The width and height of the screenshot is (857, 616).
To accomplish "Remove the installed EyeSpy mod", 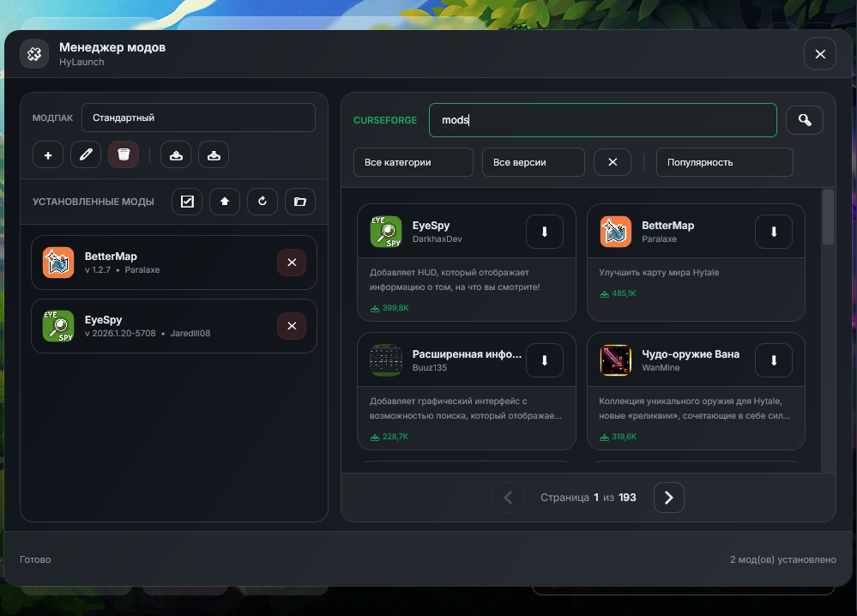I will coord(292,326).
